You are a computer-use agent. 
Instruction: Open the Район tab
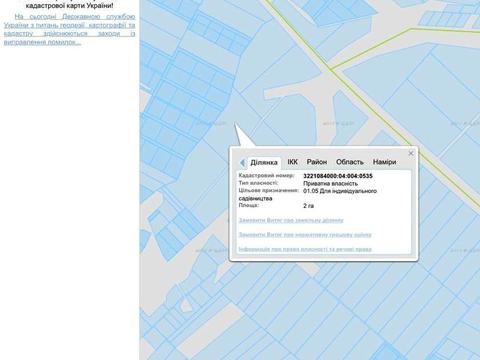tap(317, 162)
